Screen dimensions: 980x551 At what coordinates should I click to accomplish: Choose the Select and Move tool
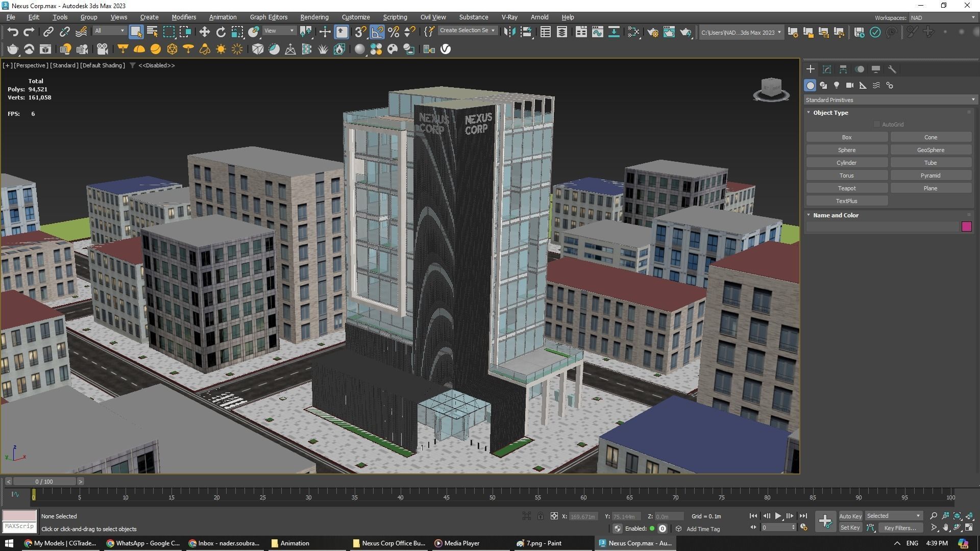204,32
